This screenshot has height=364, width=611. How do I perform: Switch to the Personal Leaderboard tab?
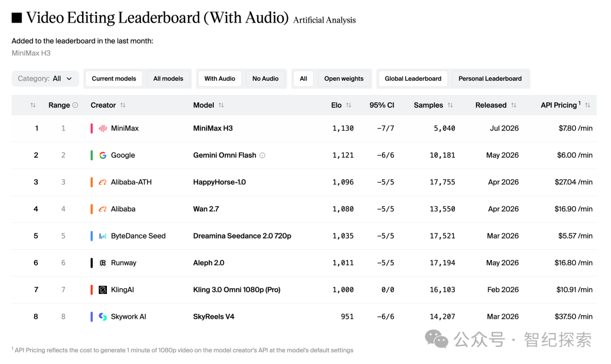(490, 79)
